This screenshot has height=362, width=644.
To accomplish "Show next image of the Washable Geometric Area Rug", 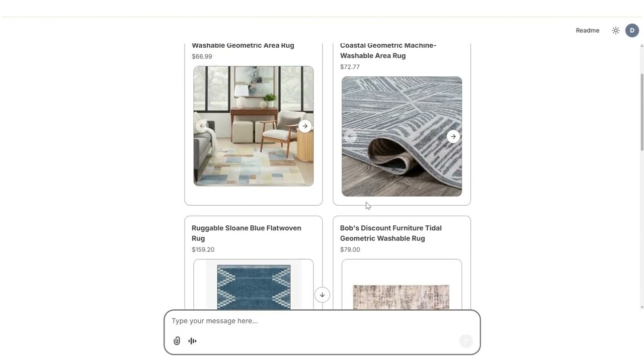I will tap(305, 126).
